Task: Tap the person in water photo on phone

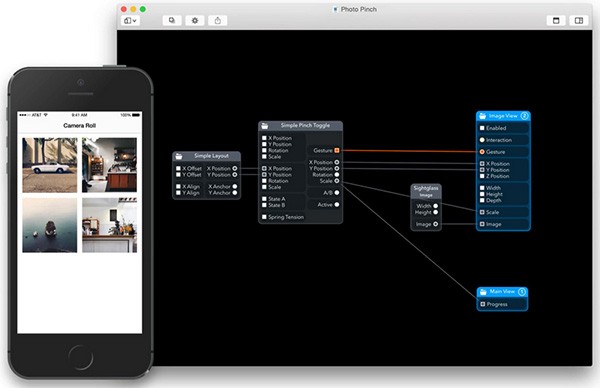Action: point(49,225)
